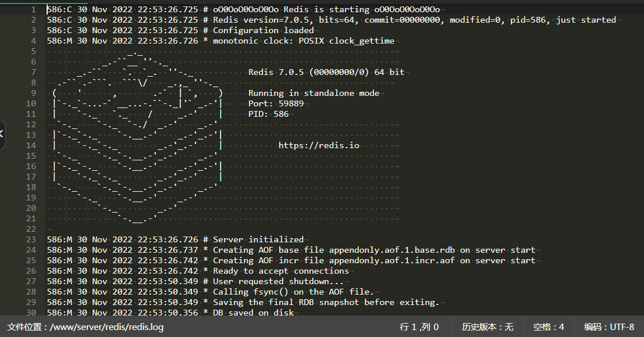The width and height of the screenshot is (644, 337).
Task: Click the 'Creating AOF incr file' log line
Action: click(x=291, y=260)
